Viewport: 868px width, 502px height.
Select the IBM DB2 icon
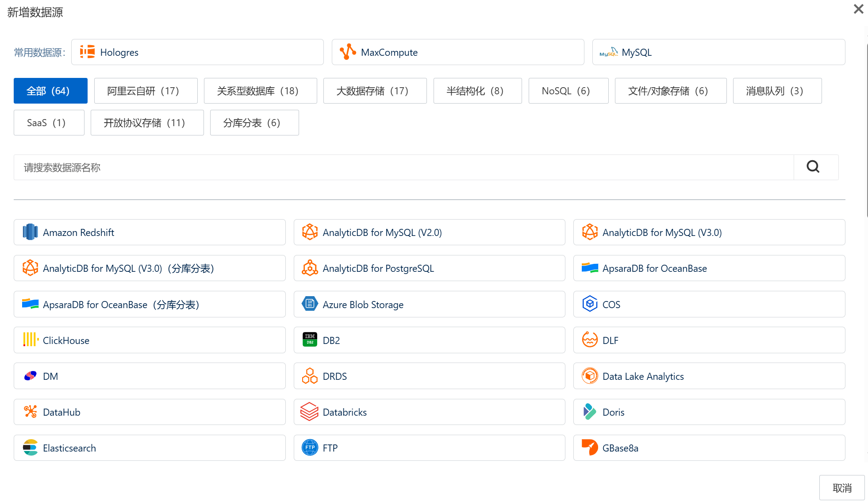coord(310,340)
